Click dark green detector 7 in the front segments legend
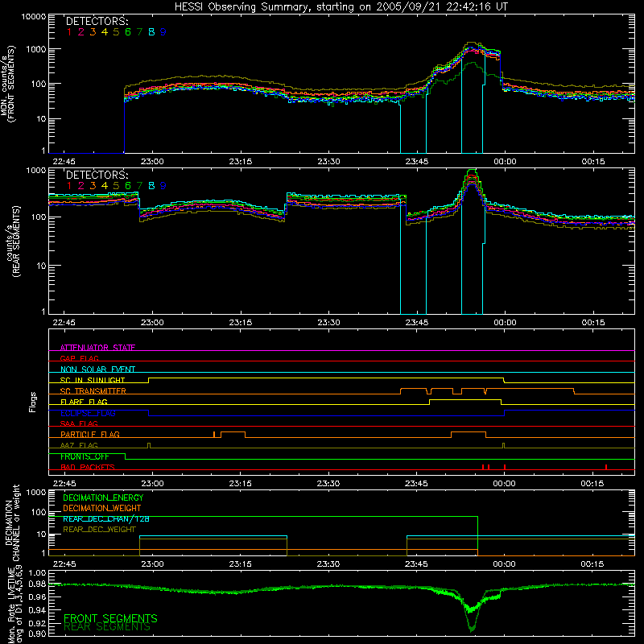 (x=139, y=32)
